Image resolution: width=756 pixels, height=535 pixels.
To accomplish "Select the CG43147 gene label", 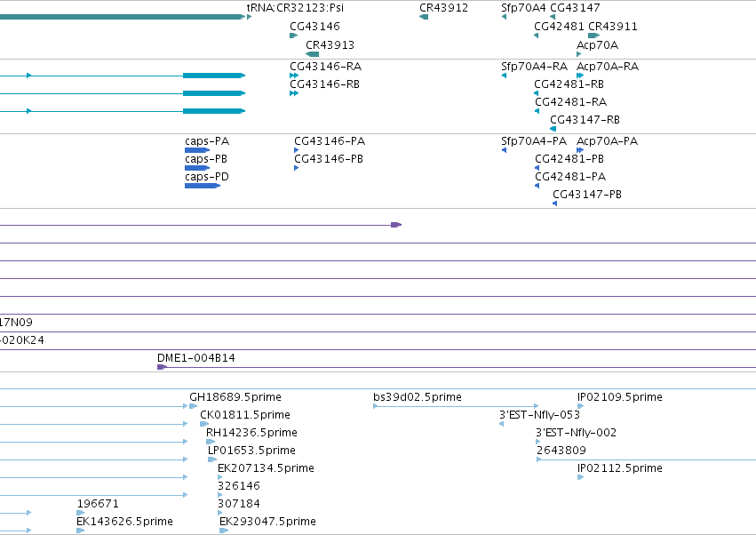I will (x=575, y=8).
